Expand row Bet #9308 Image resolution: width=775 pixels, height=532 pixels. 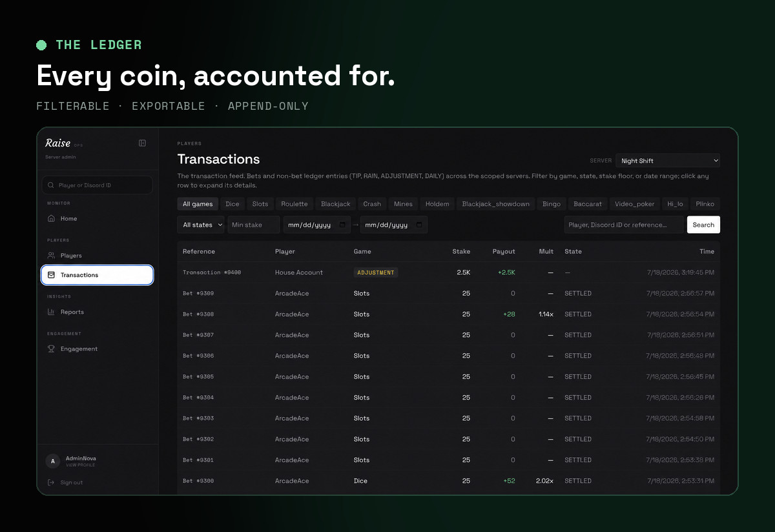click(x=448, y=314)
